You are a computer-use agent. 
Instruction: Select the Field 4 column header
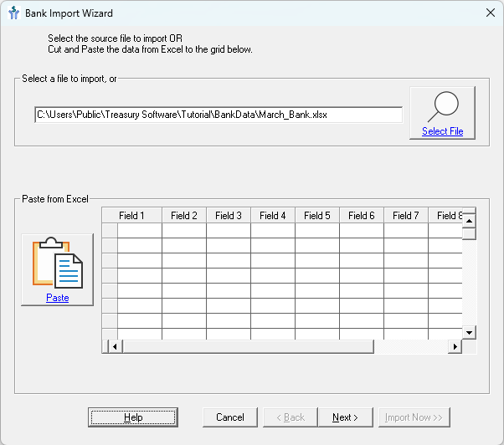pos(273,216)
